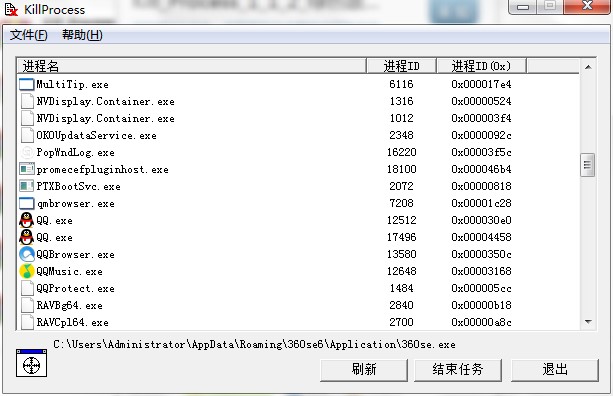
Task: Select the qmbrowser.exe process
Action: point(75,204)
